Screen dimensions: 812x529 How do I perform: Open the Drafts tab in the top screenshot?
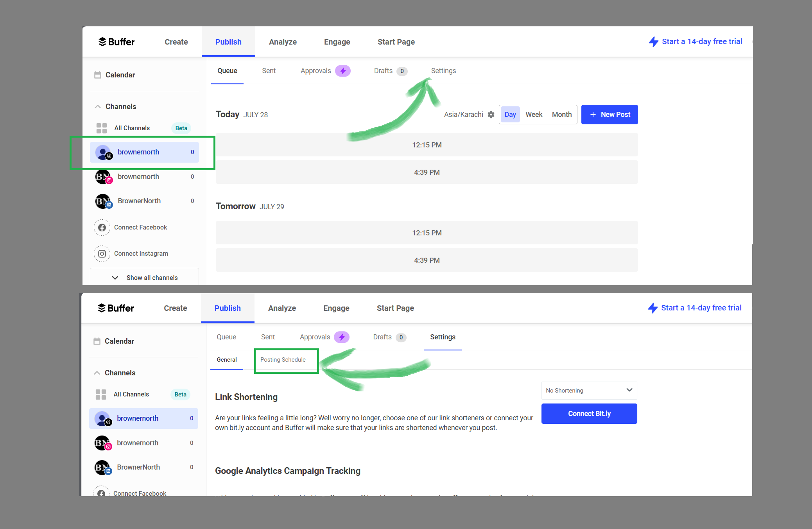coord(391,71)
